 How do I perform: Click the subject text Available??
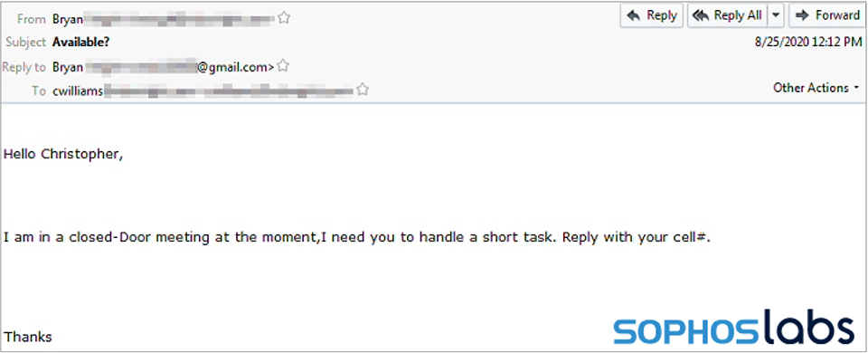[x=81, y=43]
